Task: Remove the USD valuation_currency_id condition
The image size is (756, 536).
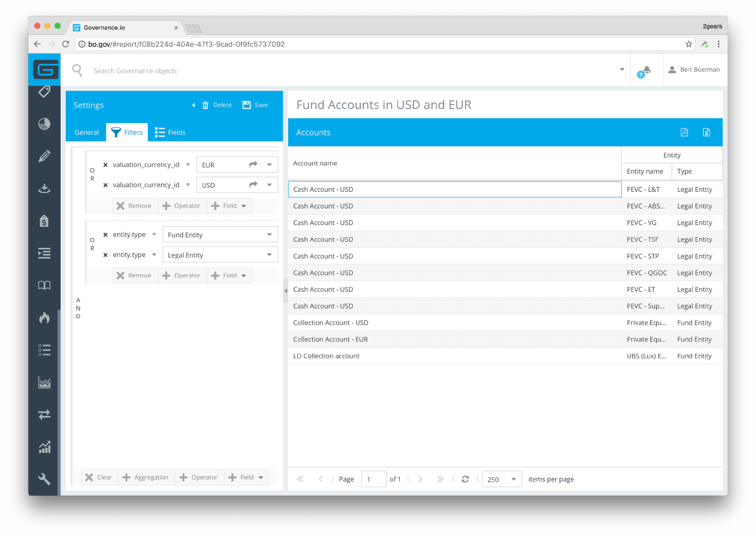Action: pyautogui.click(x=106, y=185)
